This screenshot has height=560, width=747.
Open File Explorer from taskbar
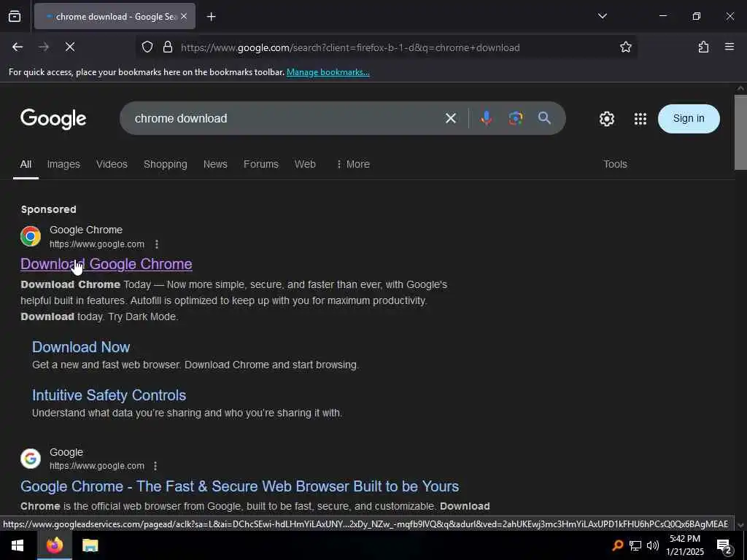click(x=90, y=545)
